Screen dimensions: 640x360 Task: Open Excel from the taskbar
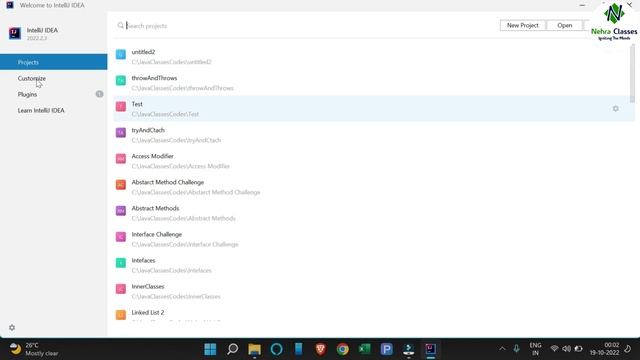coord(364,349)
